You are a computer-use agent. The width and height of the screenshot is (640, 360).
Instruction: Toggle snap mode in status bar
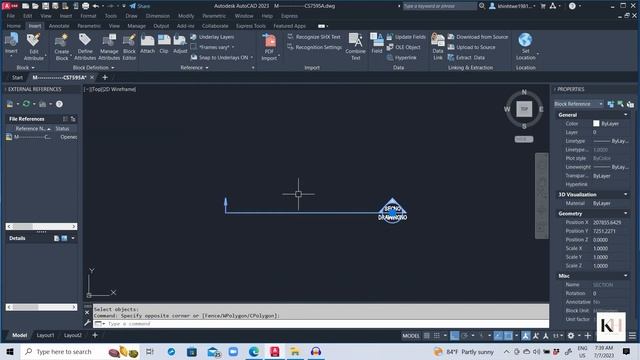pyautogui.click(x=436, y=336)
